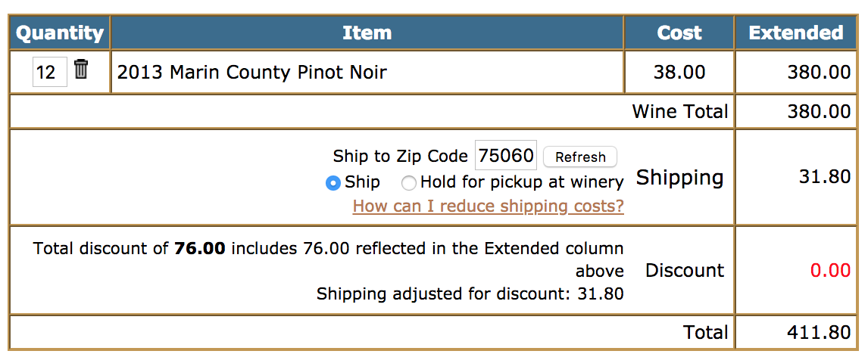Select the Ship radio option
This screenshot has height=354, width=868.
coord(333,182)
